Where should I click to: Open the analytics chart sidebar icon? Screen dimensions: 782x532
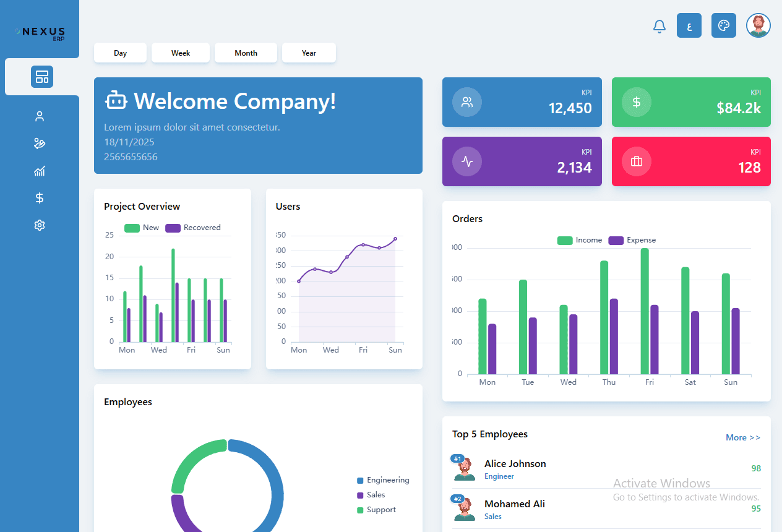(40, 171)
